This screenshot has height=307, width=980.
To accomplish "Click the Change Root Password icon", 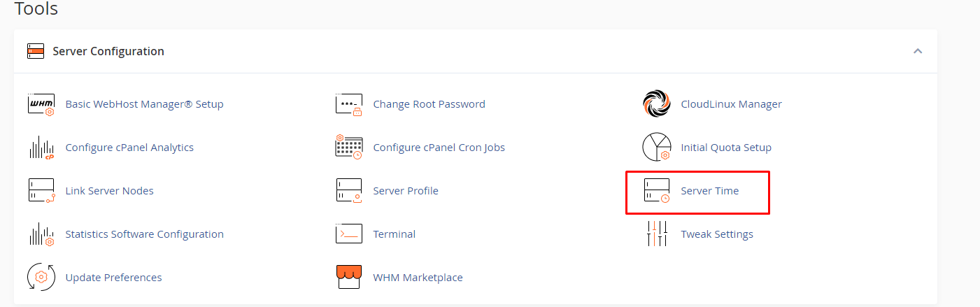I will 349,104.
